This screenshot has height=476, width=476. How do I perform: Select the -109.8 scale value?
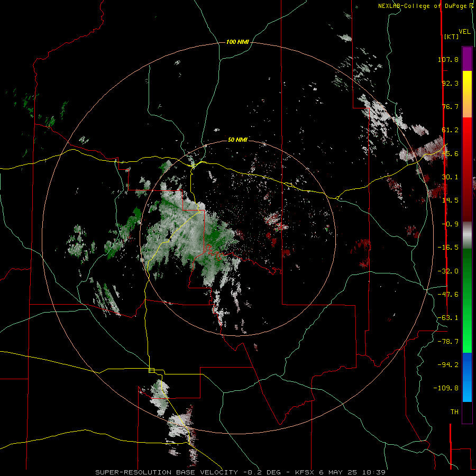(x=446, y=388)
